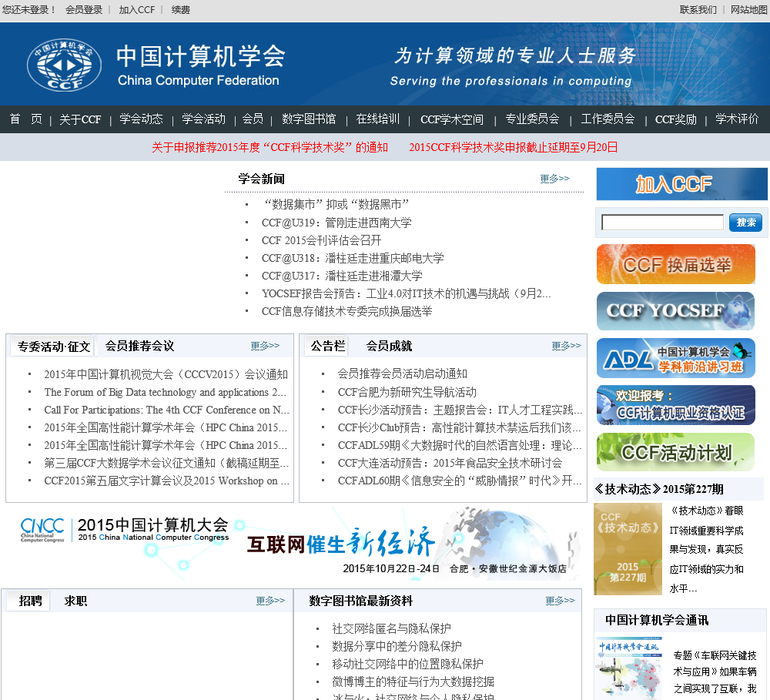Switch to 会员推荐会议 tab
The image size is (770, 700).
coord(140,346)
